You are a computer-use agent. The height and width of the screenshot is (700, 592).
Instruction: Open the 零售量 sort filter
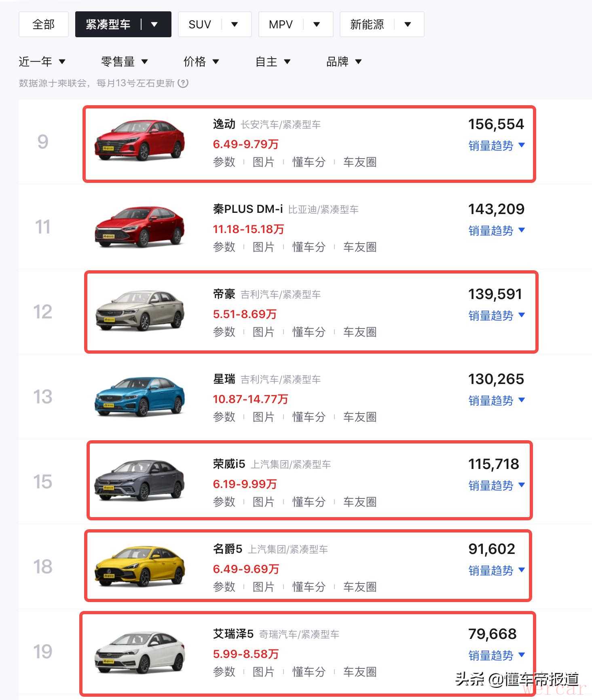[124, 62]
